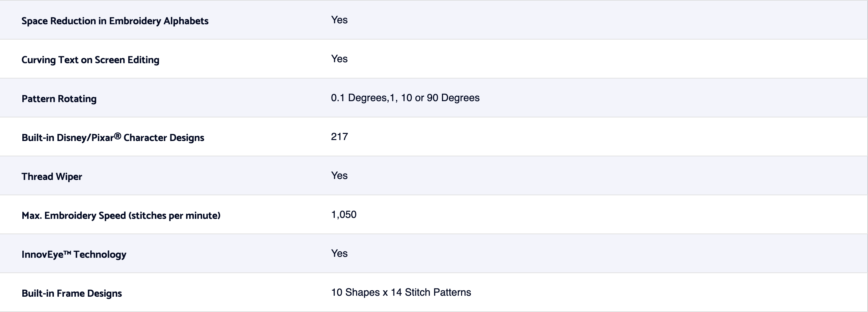Click the Pattern Rotating label
The image size is (868, 312).
click(x=59, y=99)
